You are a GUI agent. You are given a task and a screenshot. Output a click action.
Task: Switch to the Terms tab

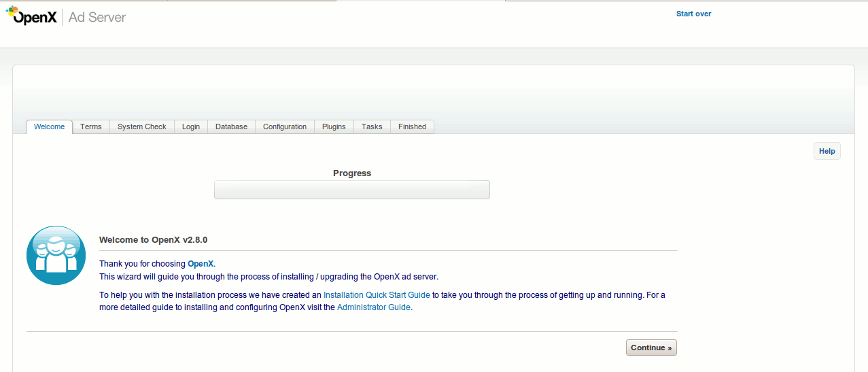(91, 127)
